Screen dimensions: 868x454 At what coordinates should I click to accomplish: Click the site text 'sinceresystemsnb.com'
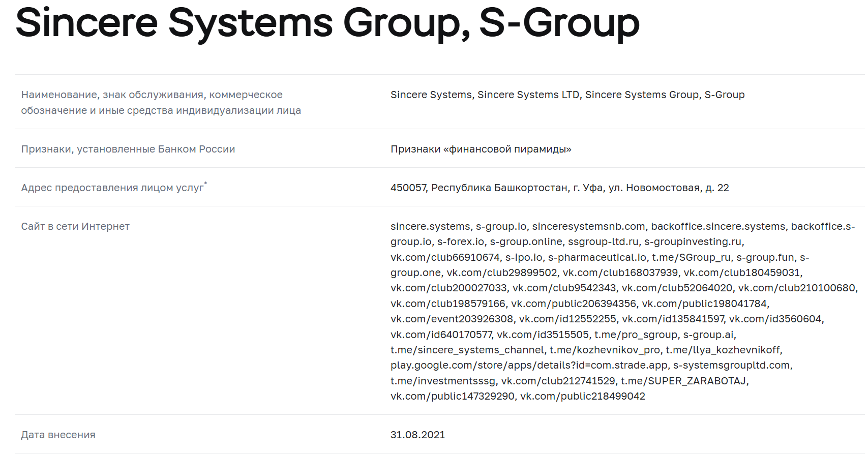(x=589, y=226)
